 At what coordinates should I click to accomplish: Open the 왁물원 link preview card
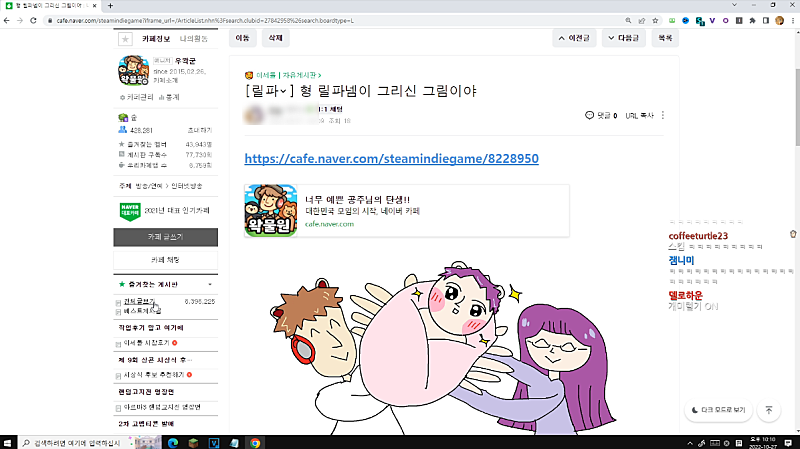(x=407, y=211)
